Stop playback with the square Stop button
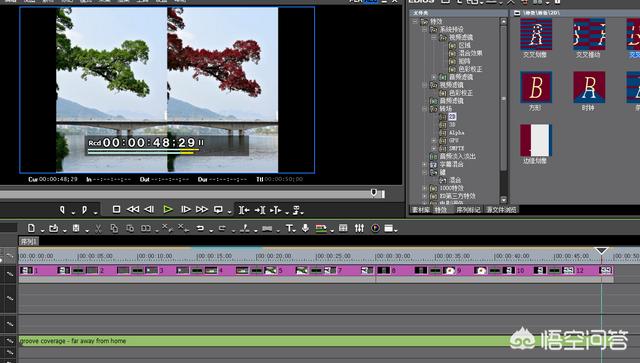Screen dimensions: 640x363 [116, 209]
